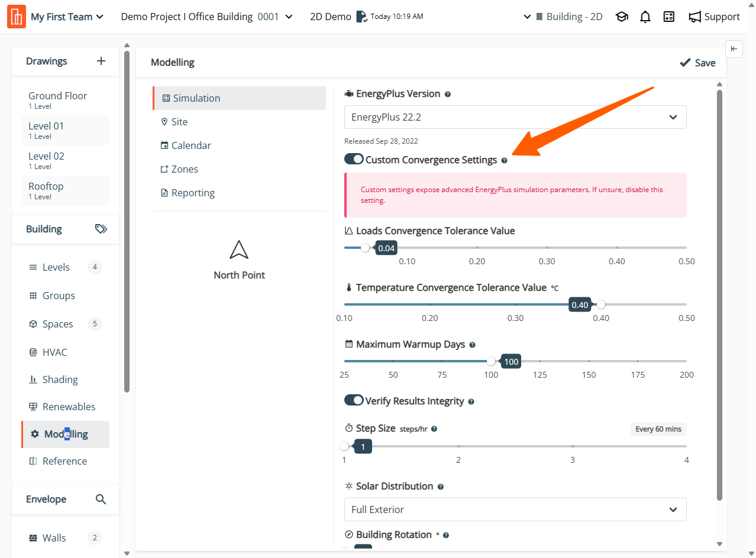Open the My First Team dropdown
Image resolution: width=756 pixels, height=558 pixels.
point(67,17)
